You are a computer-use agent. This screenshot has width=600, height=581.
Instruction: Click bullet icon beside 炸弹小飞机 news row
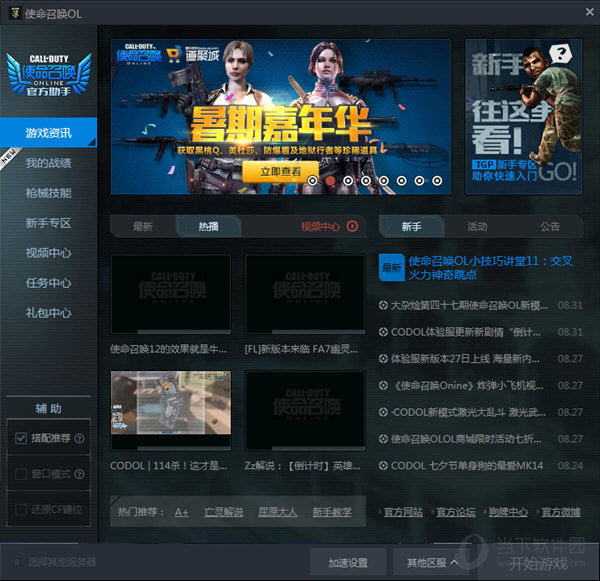coord(383,385)
